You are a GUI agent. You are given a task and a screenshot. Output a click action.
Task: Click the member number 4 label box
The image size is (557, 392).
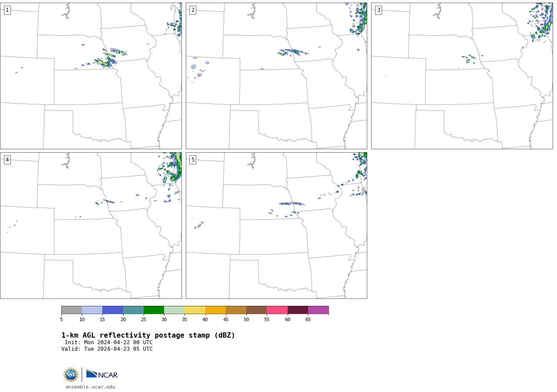pyautogui.click(x=7, y=160)
